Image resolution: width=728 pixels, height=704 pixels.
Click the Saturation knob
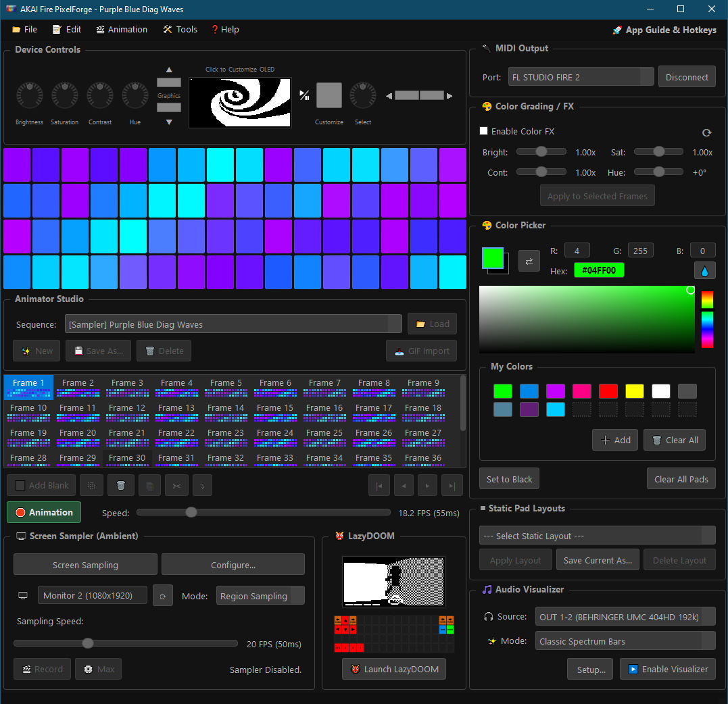64,95
